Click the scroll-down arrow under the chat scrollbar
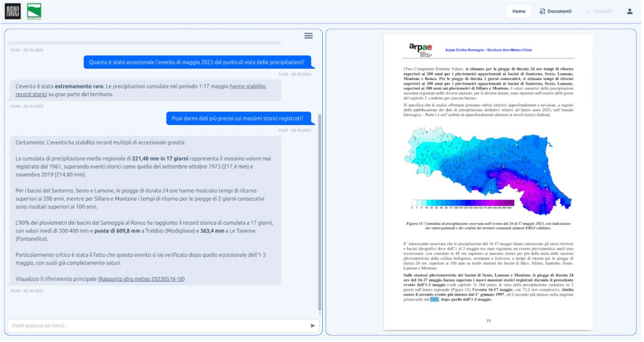 coord(319,314)
